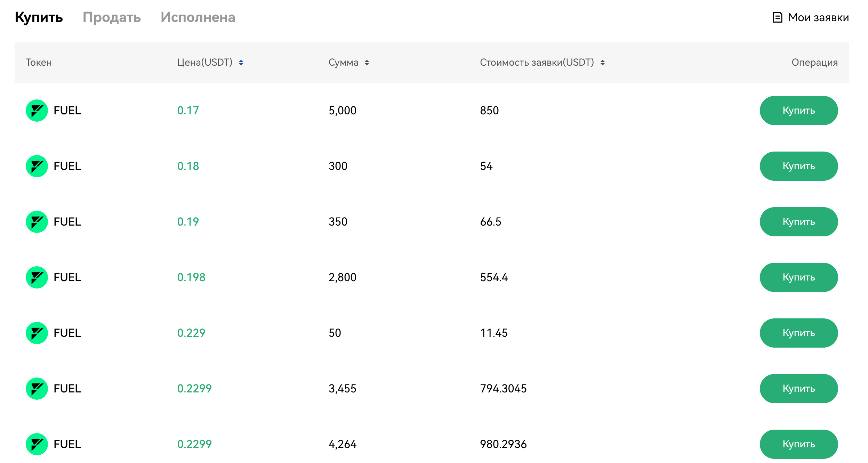Click FUEL token icon in 0.17 row
The height and width of the screenshot is (463, 868).
pos(37,111)
